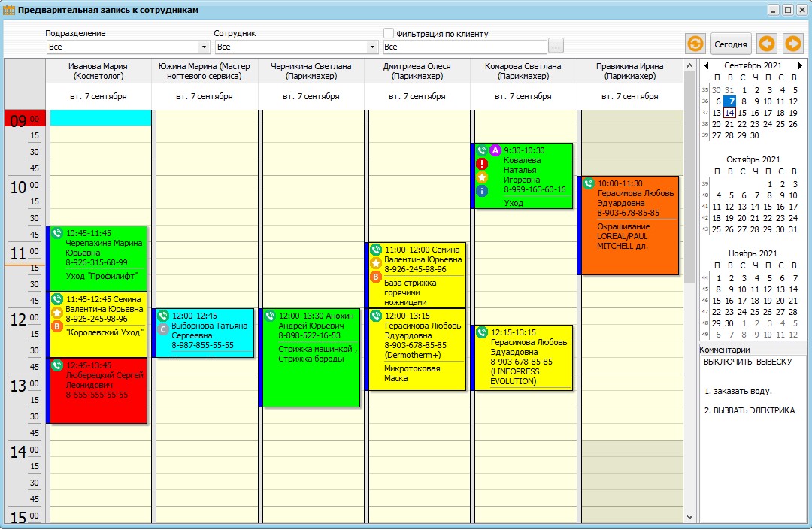Click phone number 8-987-855-55-55

[x=202, y=345]
